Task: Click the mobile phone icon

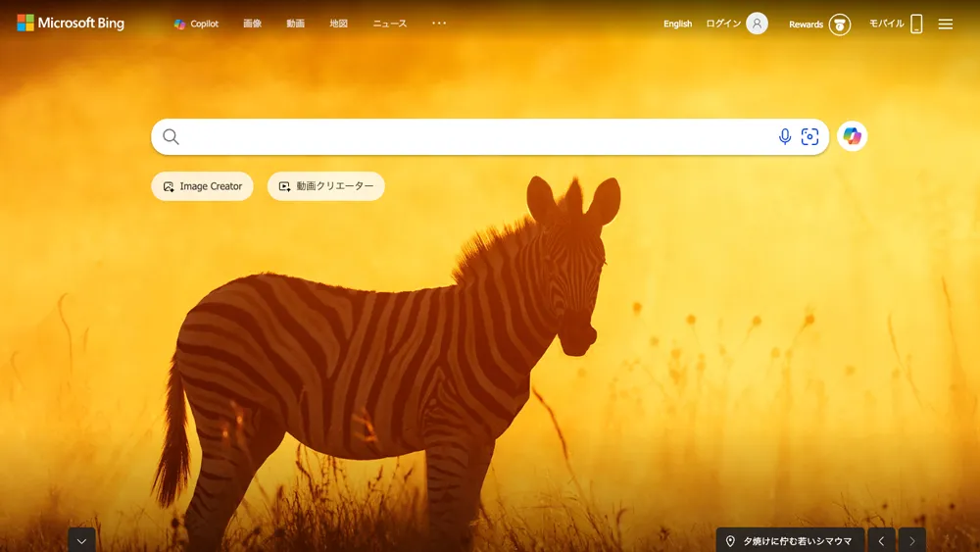Action: (916, 24)
